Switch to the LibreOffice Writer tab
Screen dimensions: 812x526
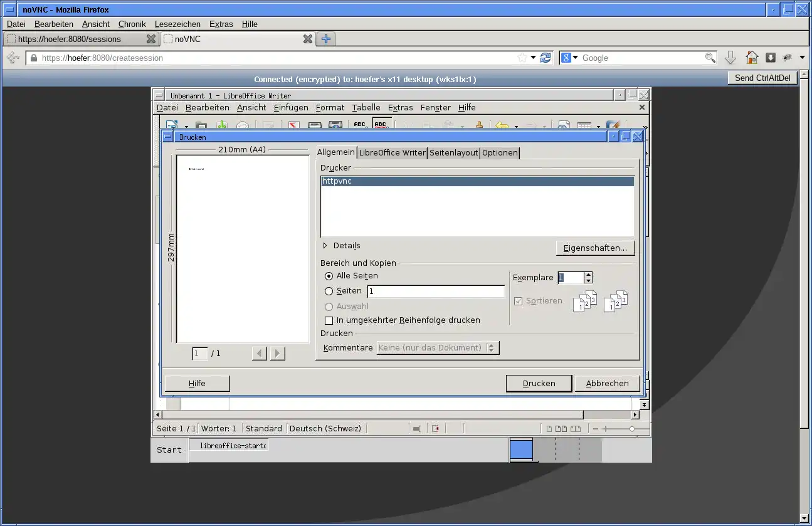point(393,152)
